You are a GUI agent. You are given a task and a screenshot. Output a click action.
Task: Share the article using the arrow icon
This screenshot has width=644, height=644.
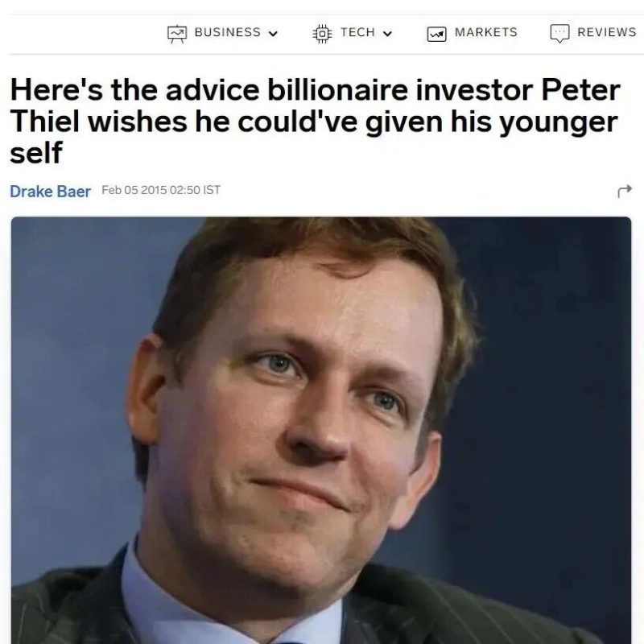point(625,191)
